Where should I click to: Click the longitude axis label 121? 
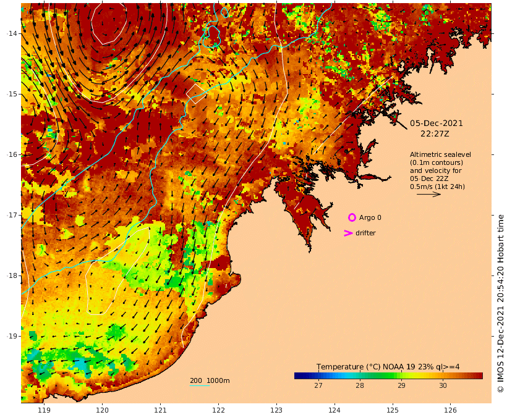pyautogui.click(x=160, y=410)
